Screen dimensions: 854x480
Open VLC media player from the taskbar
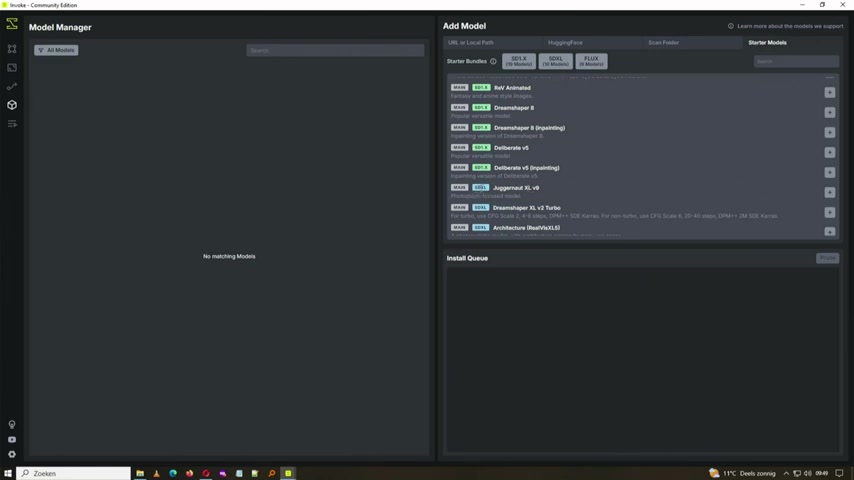pos(156,473)
